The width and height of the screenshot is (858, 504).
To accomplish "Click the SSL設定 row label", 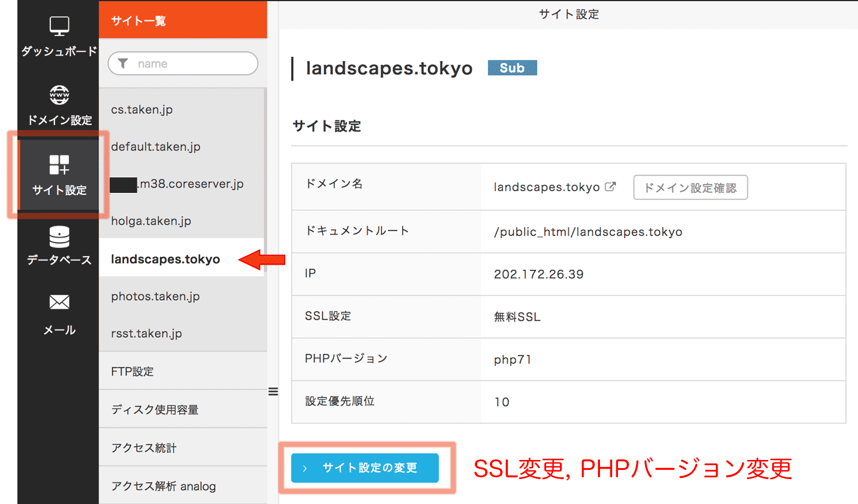I will 328,316.
